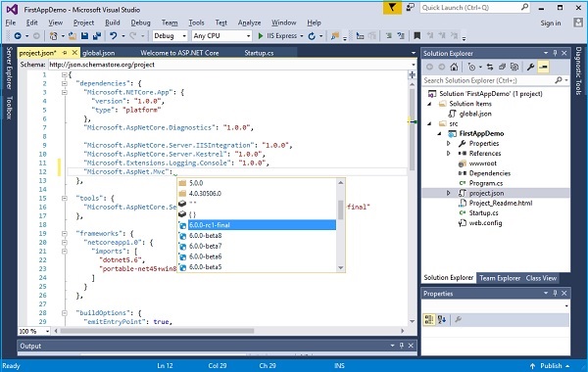Click the editor horizontal scrollbar thumb

coord(157,331)
